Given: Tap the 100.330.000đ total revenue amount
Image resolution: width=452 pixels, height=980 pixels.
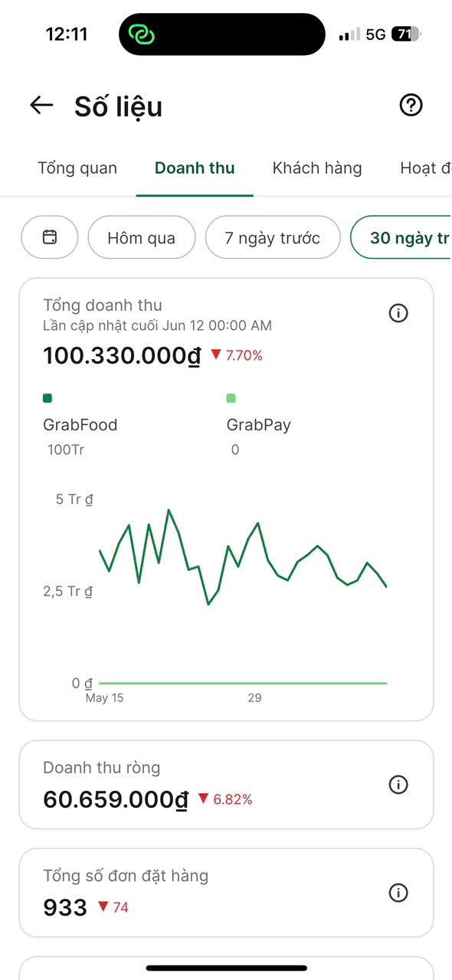Looking at the screenshot, I should click(x=122, y=356).
